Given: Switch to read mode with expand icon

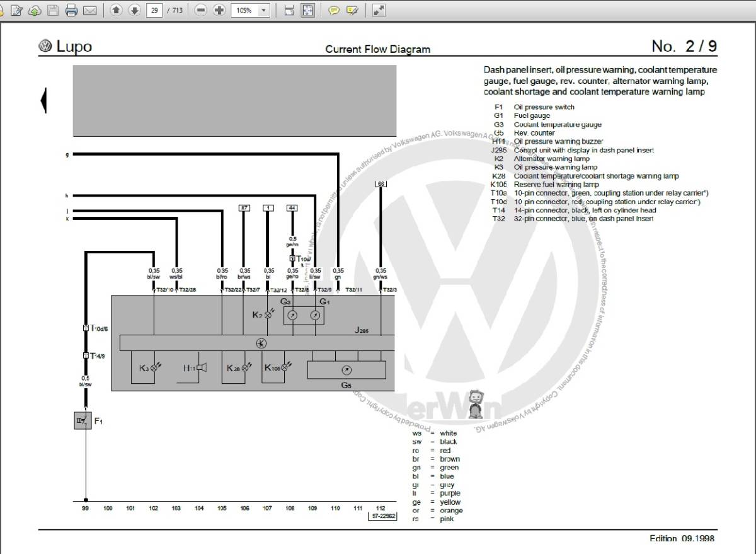Looking at the screenshot, I should (x=379, y=10).
